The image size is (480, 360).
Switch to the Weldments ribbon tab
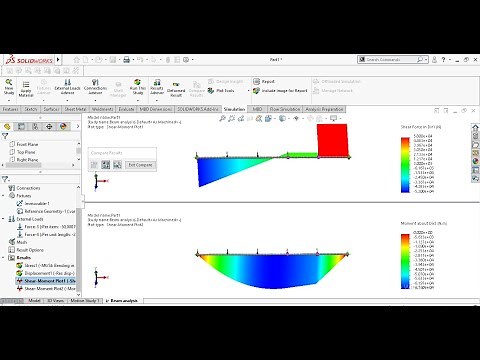102,109
